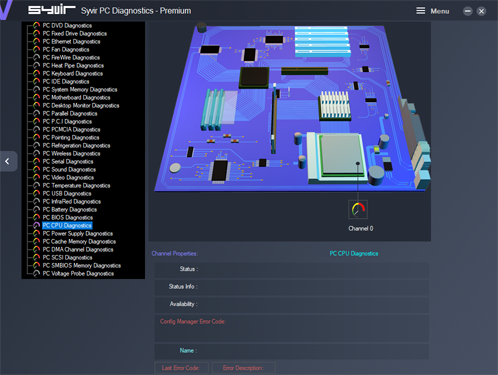Select PC Desktop Monitor Diagnostics
The height and width of the screenshot is (375, 498).
point(81,105)
